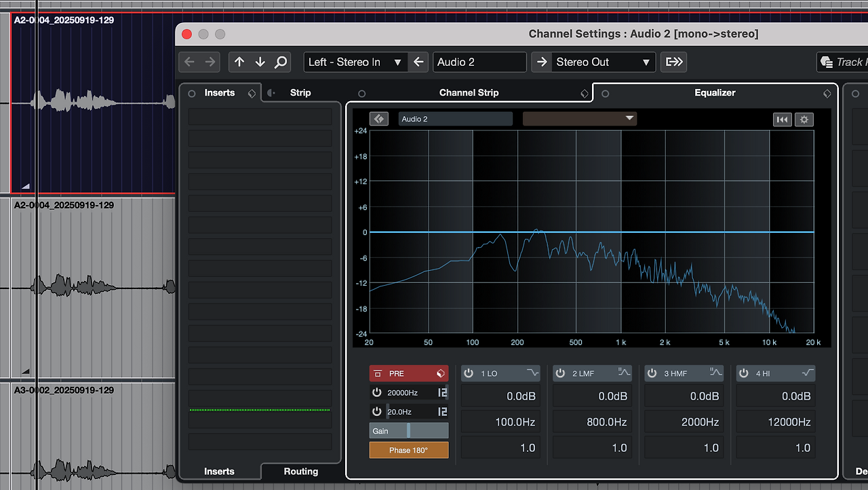The width and height of the screenshot is (868, 490).
Task: Click the 4 HI band label
Action: [x=763, y=373]
